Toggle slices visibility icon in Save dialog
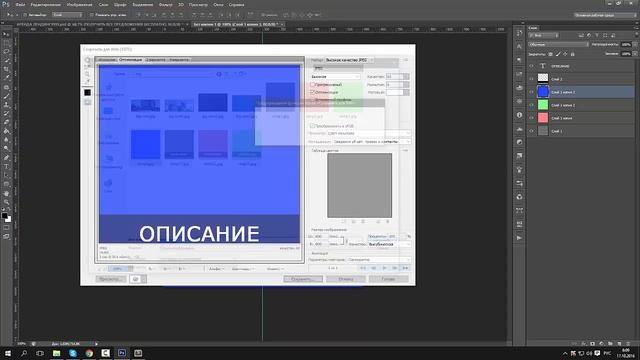The image size is (640, 360). pyautogui.click(x=87, y=102)
